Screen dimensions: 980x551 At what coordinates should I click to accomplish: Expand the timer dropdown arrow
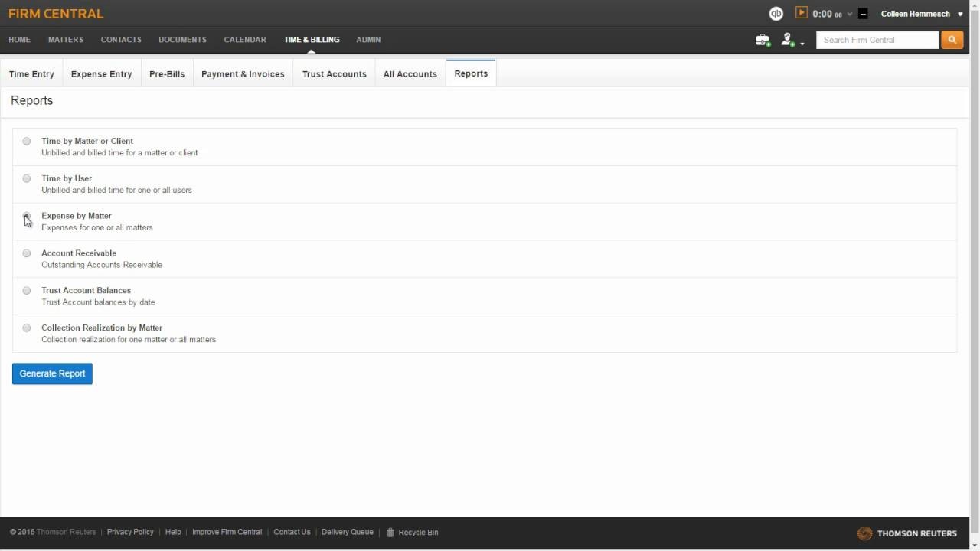coord(849,15)
